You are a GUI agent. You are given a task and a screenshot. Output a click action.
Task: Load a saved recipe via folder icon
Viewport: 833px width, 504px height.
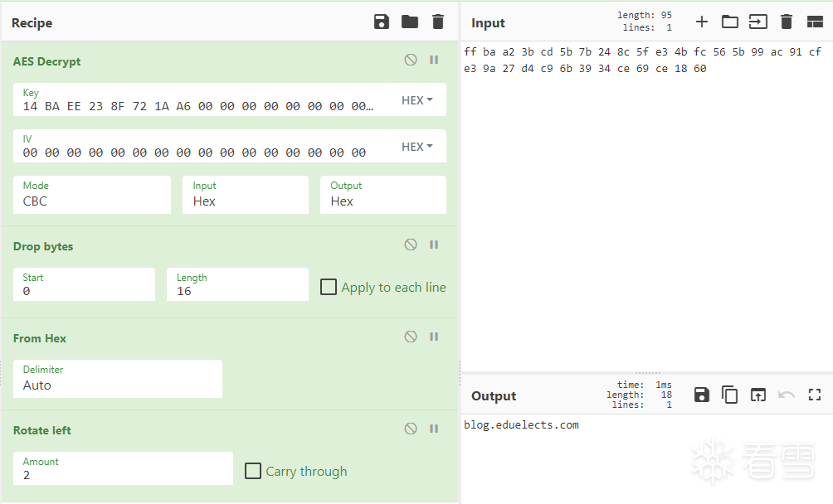(x=410, y=22)
